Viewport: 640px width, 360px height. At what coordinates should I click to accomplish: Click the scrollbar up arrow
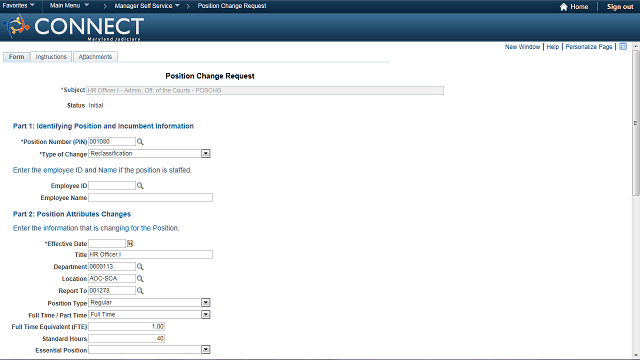click(636, 47)
